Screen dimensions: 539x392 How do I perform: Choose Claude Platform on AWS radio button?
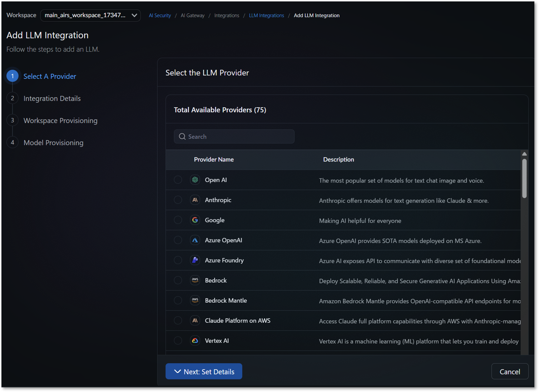178,321
